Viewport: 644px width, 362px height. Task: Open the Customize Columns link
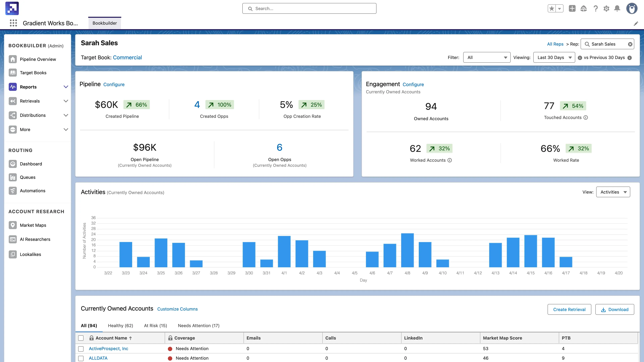click(177, 309)
